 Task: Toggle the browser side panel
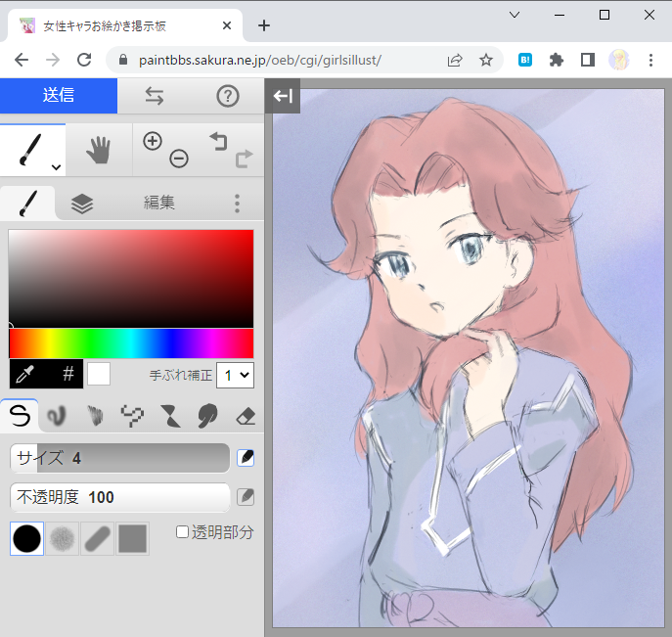click(588, 60)
